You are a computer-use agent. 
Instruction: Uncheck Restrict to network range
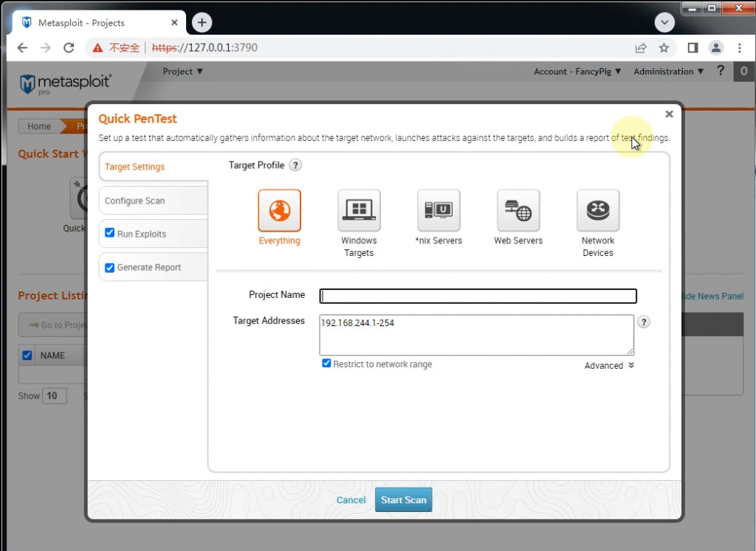(326, 363)
